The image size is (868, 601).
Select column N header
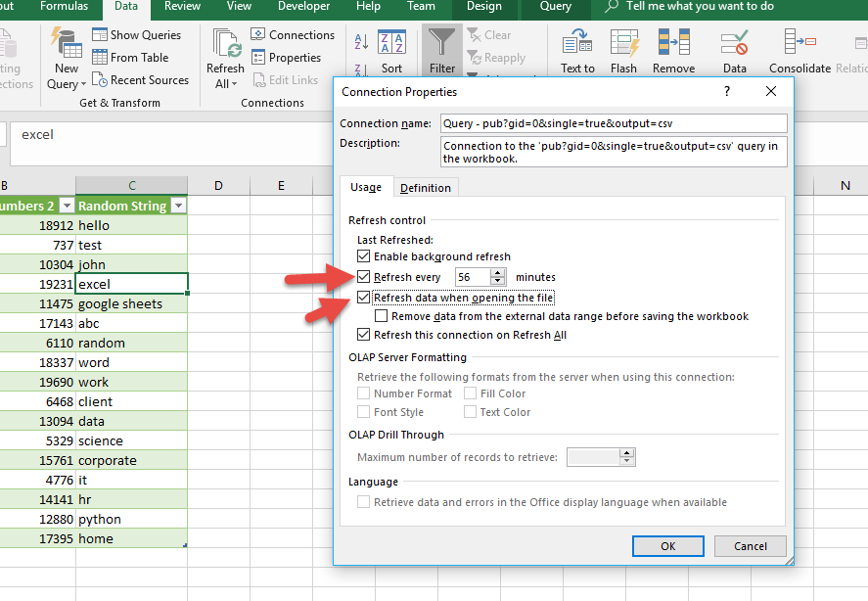pos(845,186)
